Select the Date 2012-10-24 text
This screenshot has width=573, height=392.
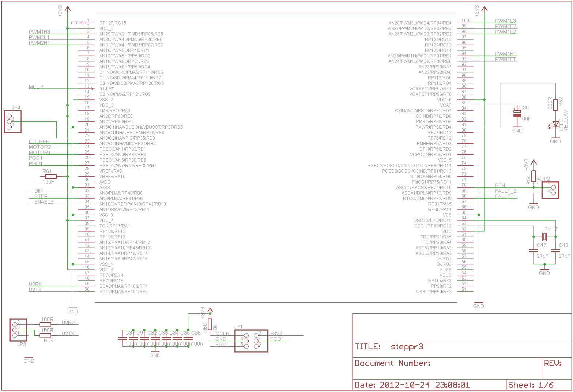tap(412, 385)
